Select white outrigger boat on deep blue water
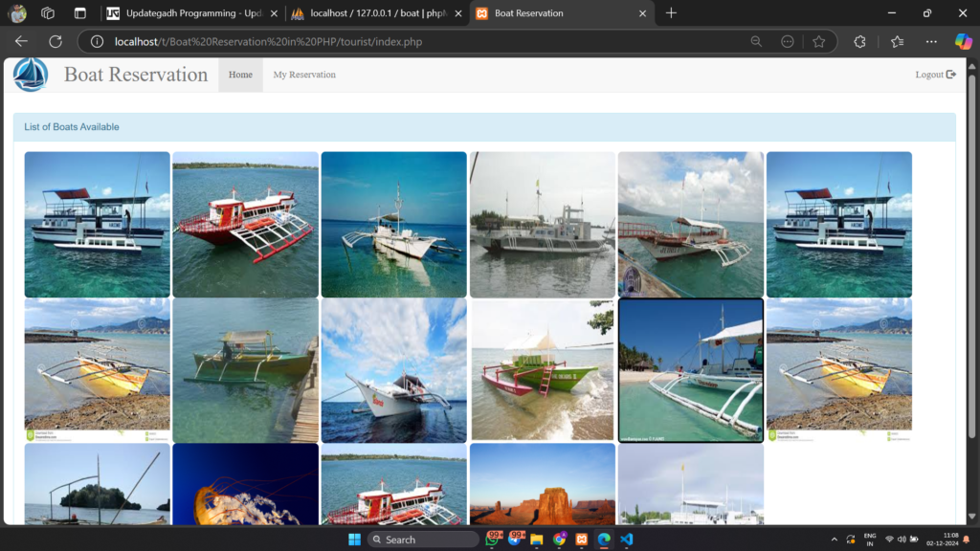Screen dimensions: 980x551 [393, 224]
